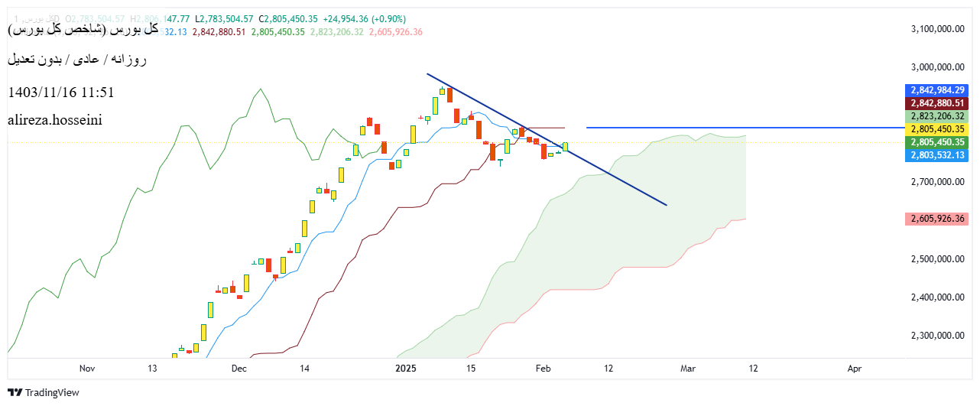
Task: Click the Dec label on time axis
Action: pyautogui.click(x=239, y=369)
